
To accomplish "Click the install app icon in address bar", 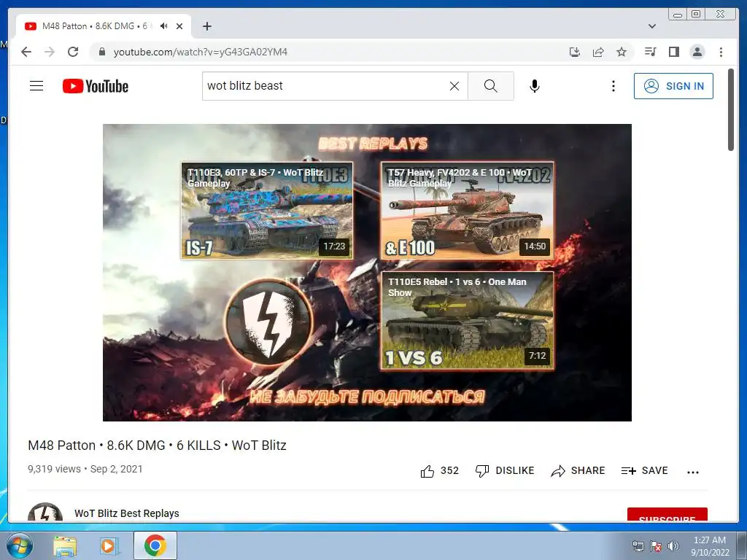I will (x=575, y=52).
